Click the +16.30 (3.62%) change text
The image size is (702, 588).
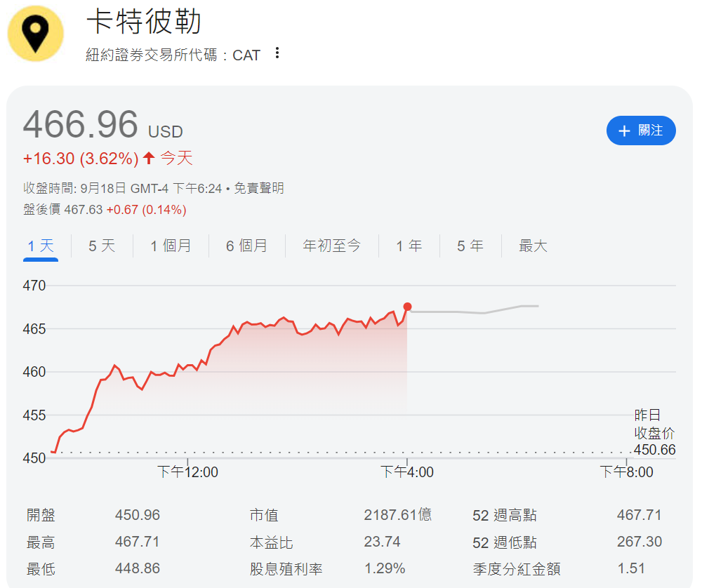click(81, 159)
